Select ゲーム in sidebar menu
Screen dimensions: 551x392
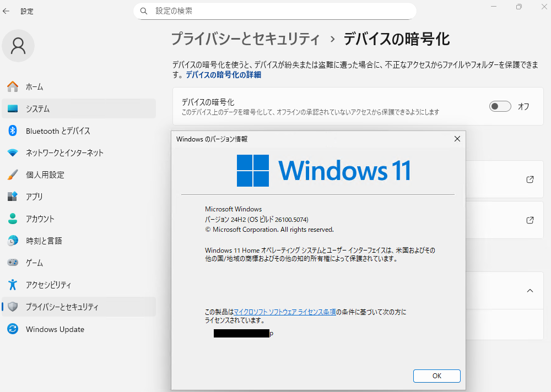(34, 263)
